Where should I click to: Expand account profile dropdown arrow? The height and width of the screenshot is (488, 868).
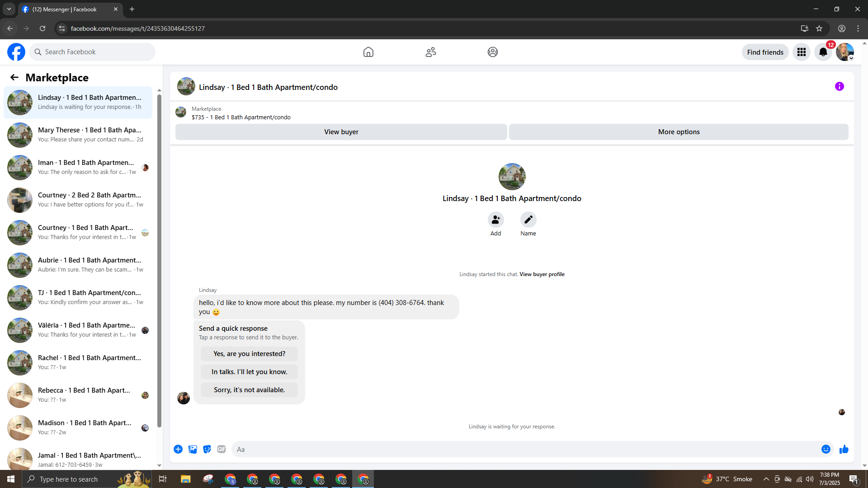pyautogui.click(x=851, y=58)
